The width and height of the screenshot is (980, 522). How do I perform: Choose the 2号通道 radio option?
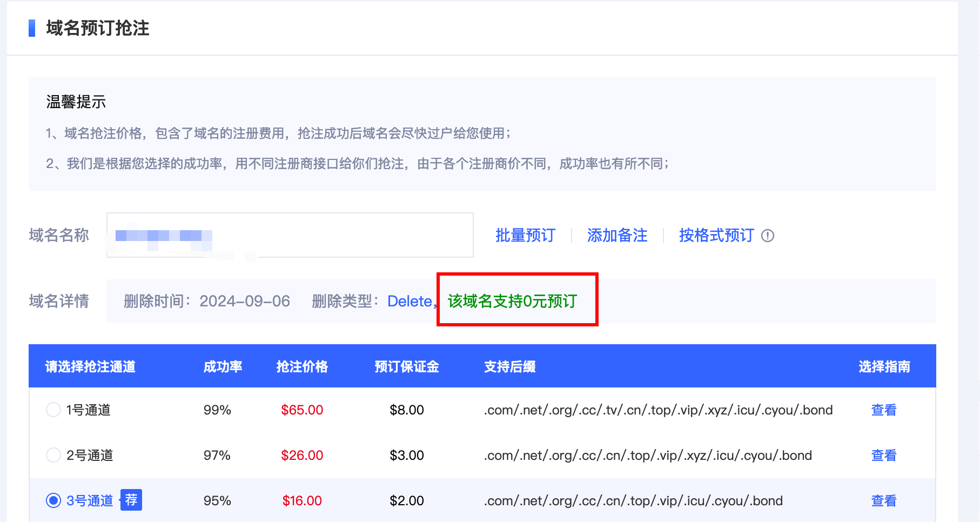click(53, 455)
